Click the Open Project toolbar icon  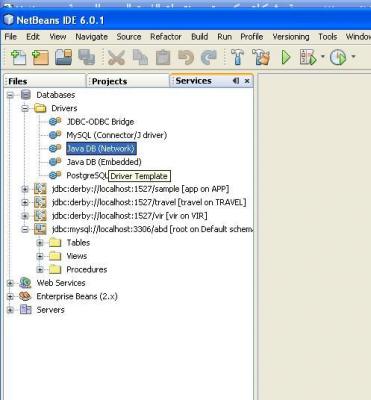63,57
